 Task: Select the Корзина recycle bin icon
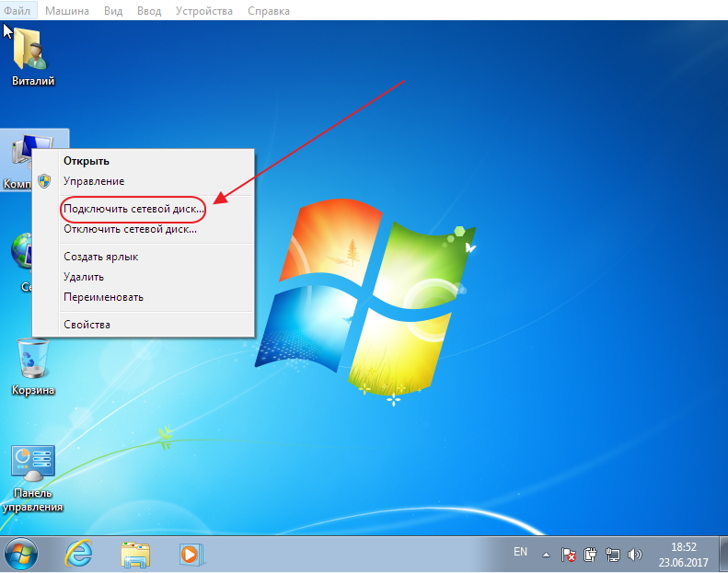33,367
